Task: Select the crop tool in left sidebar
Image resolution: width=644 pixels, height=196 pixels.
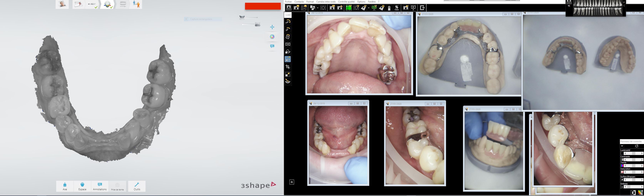Action: 288,67
